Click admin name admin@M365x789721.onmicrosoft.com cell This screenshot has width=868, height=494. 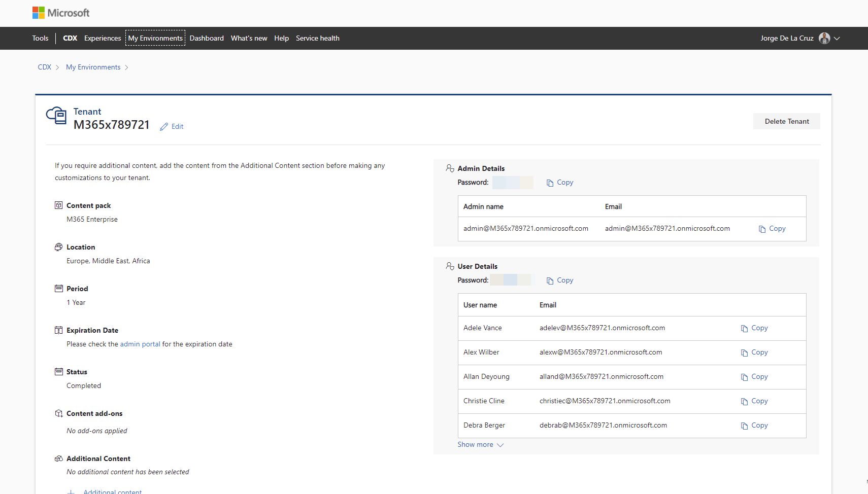(x=526, y=229)
